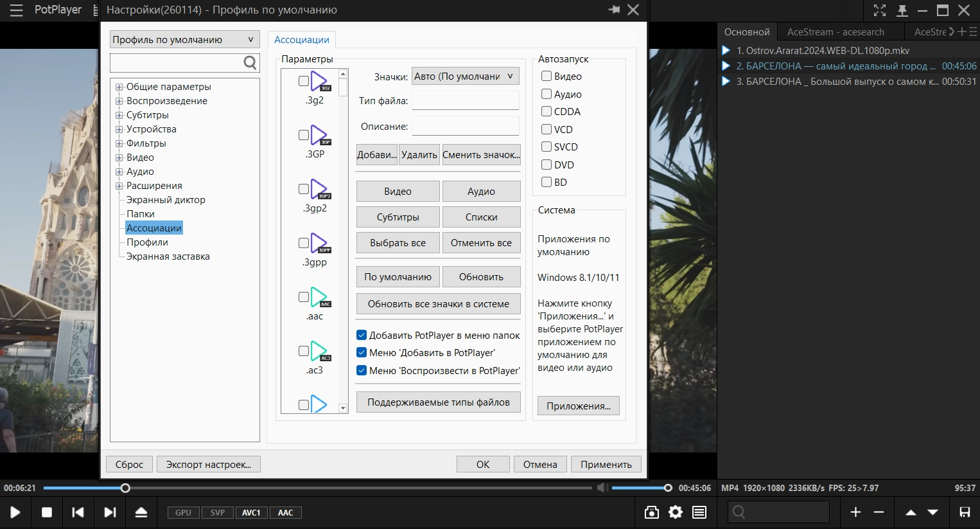Expand the 'Воспроизведение' tree node
The height and width of the screenshot is (529, 980).
(x=119, y=101)
